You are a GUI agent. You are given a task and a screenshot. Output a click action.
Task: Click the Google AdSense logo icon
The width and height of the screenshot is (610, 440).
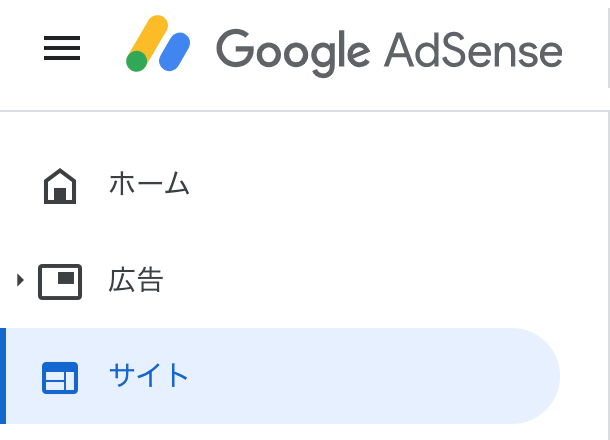[x=158, y=43]
